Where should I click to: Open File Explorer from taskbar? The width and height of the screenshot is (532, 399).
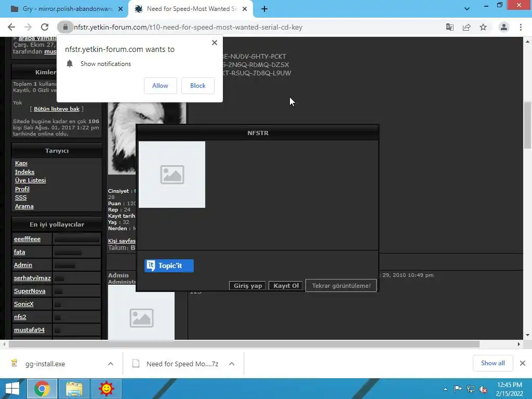pyautogui.click(x=74, y=389)
